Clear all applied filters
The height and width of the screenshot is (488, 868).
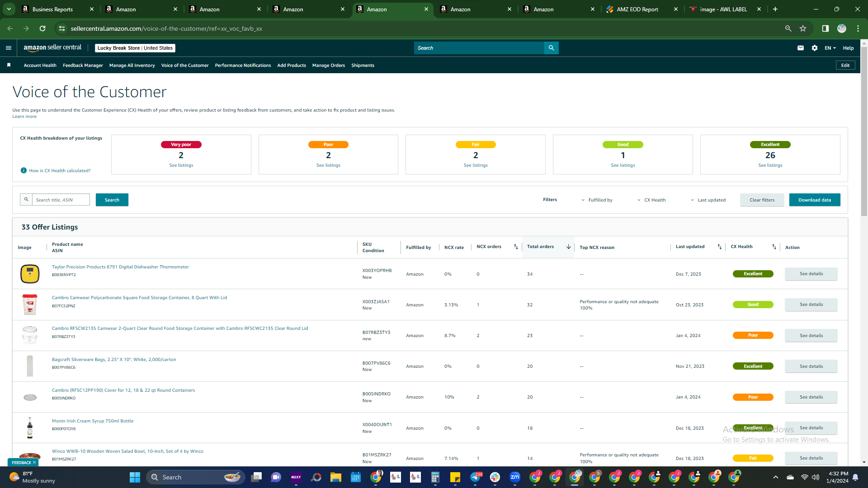762,200
